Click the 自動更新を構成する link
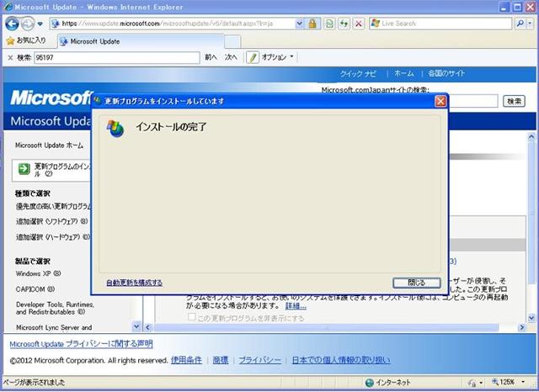This screenshot has height=392, width=539. tap(135, 283)
